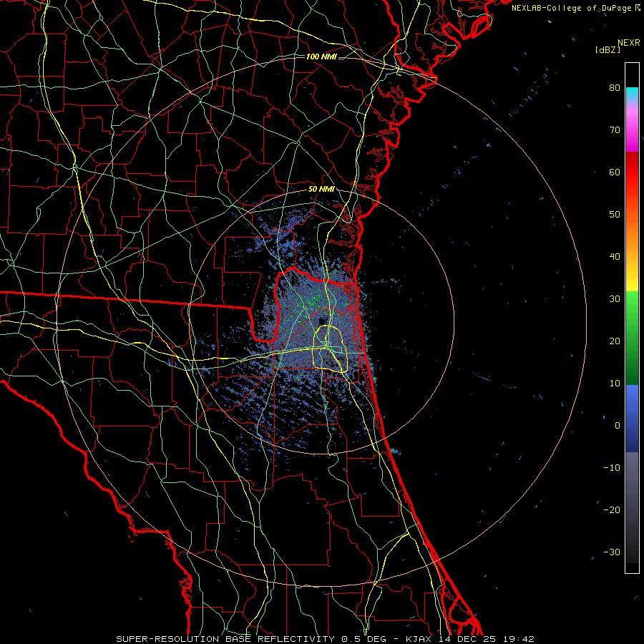Click the 30 value on dBZ scale
644x644 pixels.
615,299
